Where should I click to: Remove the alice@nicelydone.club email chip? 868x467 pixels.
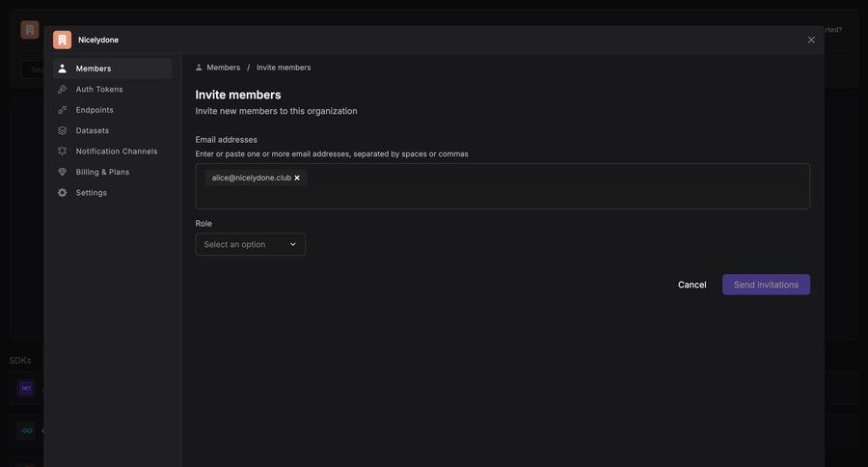[297, 178]
